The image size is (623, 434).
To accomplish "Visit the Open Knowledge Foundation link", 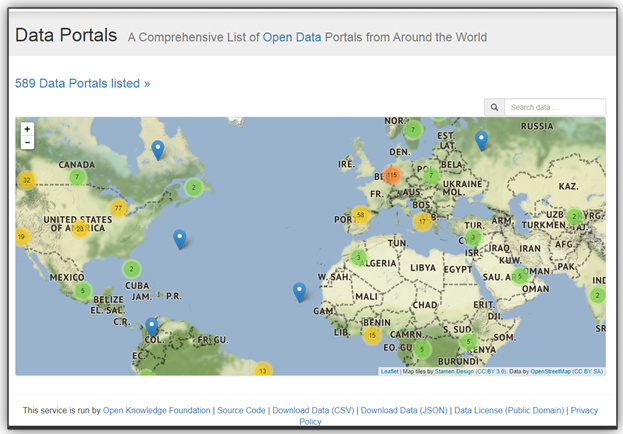I will (x=157, y=410).
